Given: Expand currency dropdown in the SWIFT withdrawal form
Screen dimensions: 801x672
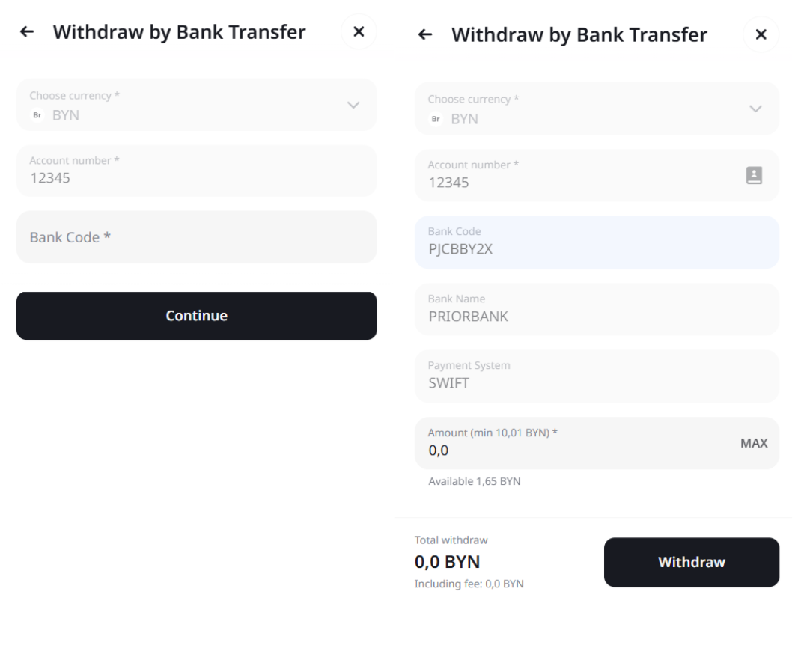Looking at the screenshot, I should point(755,109).
